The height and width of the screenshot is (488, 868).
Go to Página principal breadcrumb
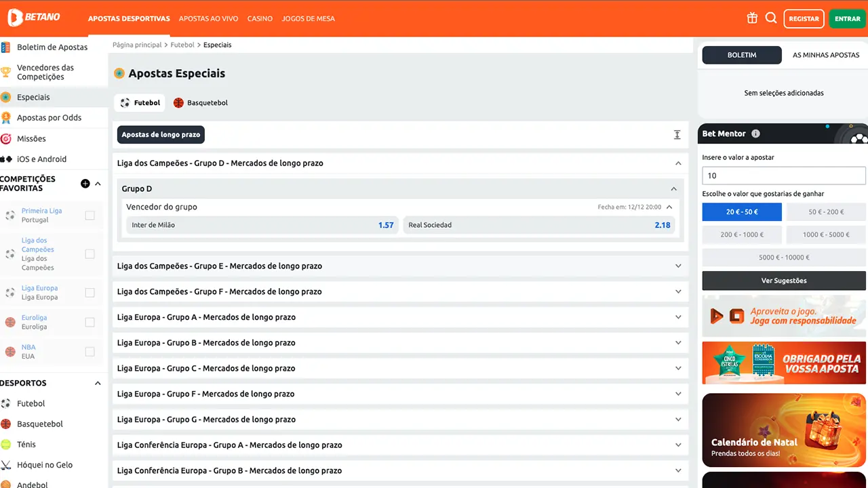click(x=137, y=45)
